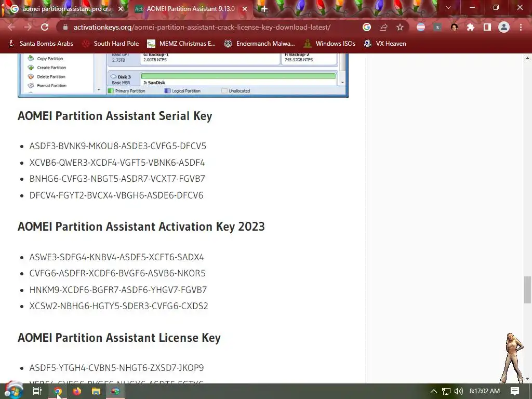
Task: Click the license key ASDF5-YTGH4-CVBN5
Action: (x=117, y=368)
